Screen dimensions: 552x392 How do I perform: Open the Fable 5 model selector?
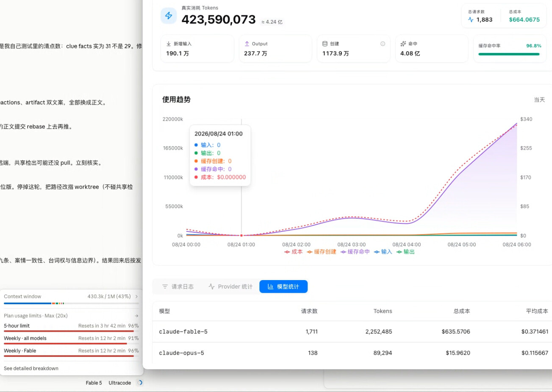coord(94,383)
